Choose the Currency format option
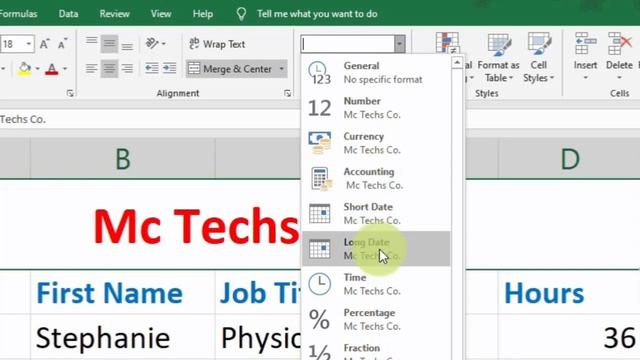The height and width of the screenshot is (360, 640). 376,143
